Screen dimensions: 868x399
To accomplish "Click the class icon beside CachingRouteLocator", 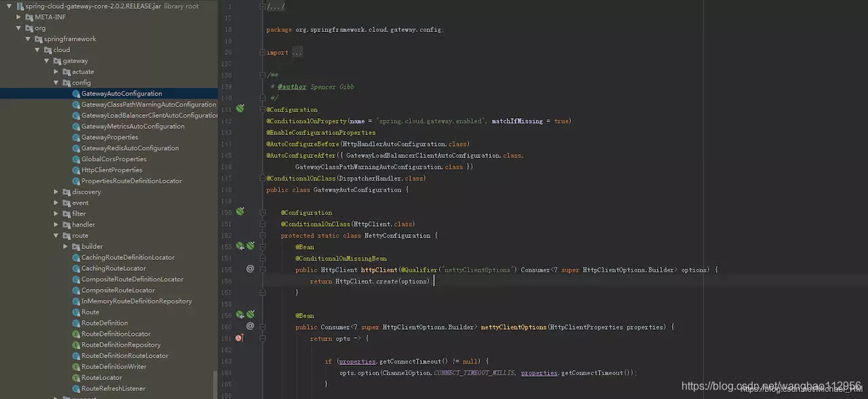I will [76, 268].
